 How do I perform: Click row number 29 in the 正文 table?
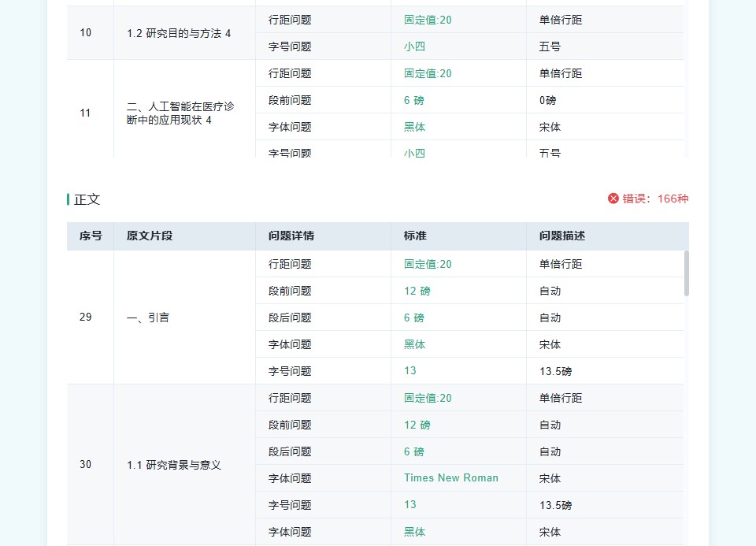point(86,318)
